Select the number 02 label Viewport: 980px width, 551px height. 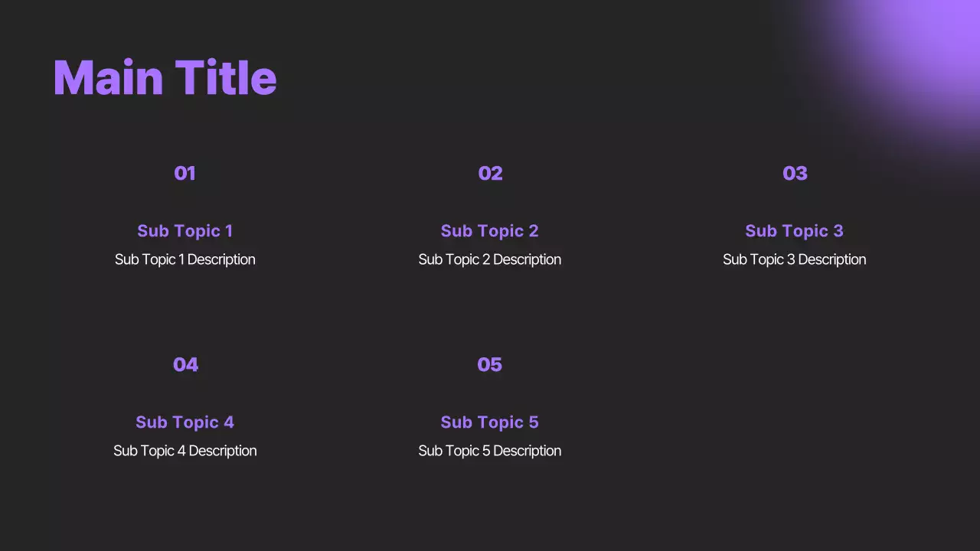tap(490, 173)
